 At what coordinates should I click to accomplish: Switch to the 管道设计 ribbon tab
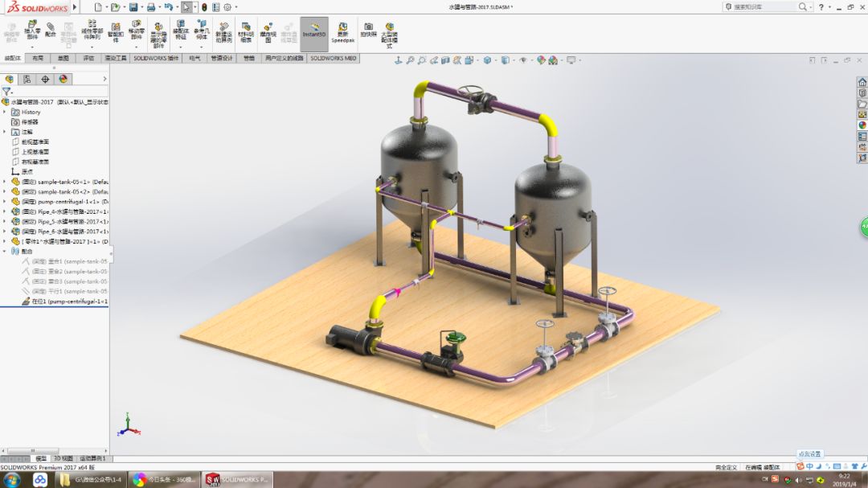pos(221,59)
